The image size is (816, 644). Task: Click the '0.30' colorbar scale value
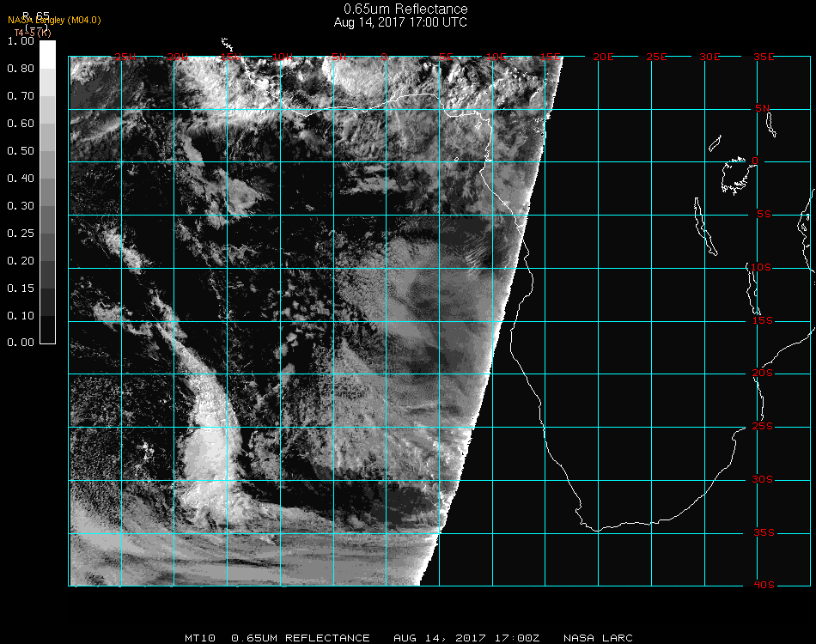21,206
